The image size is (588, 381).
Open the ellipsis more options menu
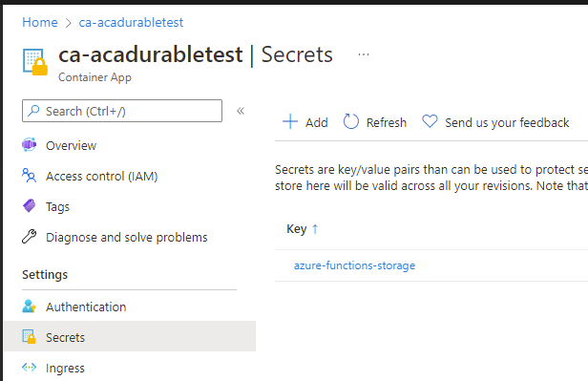(x=364, y=54)
